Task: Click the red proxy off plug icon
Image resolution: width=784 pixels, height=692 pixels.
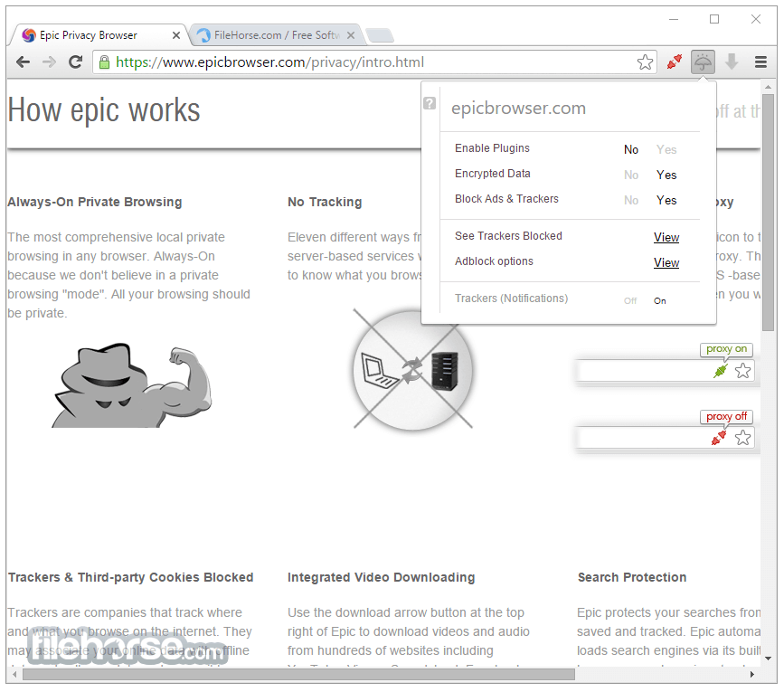Action: pyautogui.click(x=719, y=438)
